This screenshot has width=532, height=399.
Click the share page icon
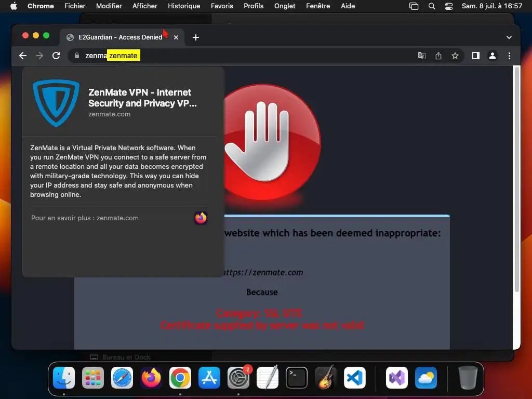438,56
